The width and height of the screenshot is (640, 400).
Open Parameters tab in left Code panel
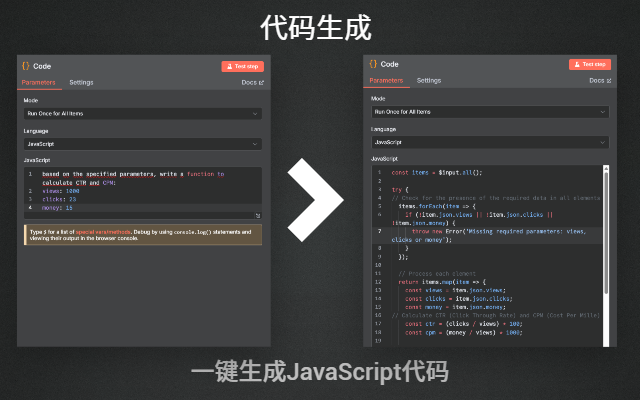click(38, 82)
